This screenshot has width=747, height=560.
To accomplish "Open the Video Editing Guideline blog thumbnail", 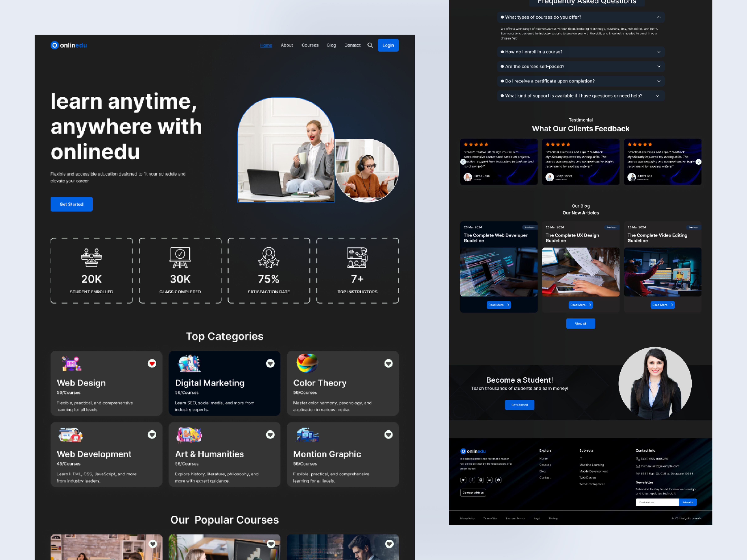I will pos(663,272).
